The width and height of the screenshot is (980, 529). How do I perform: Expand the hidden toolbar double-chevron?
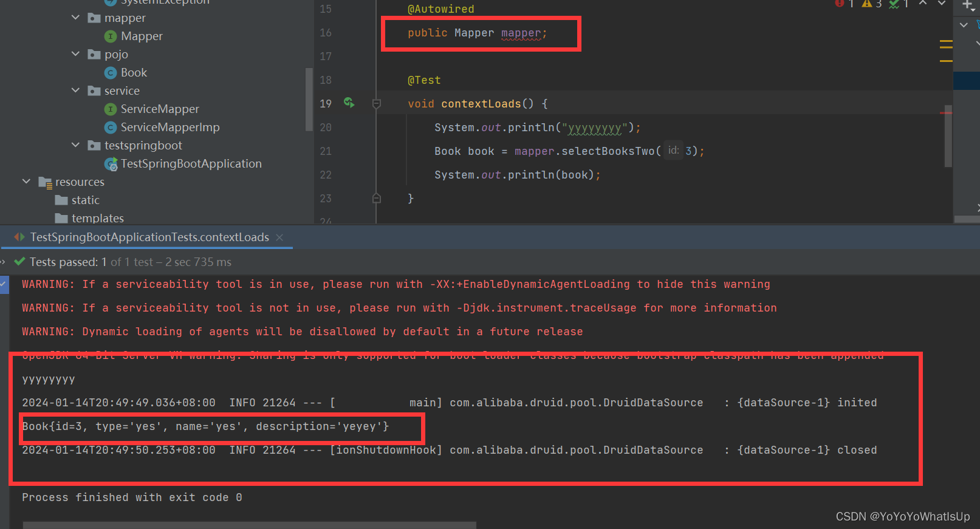2,262
